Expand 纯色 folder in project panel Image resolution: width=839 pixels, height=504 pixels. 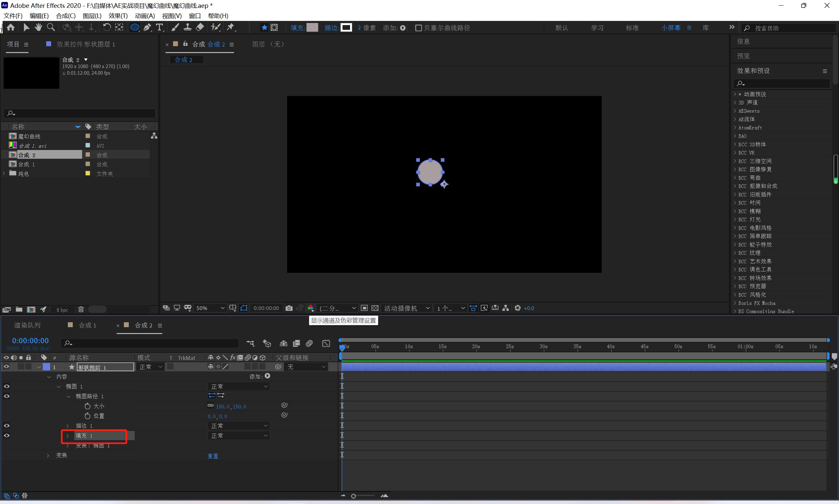point(4,173)
